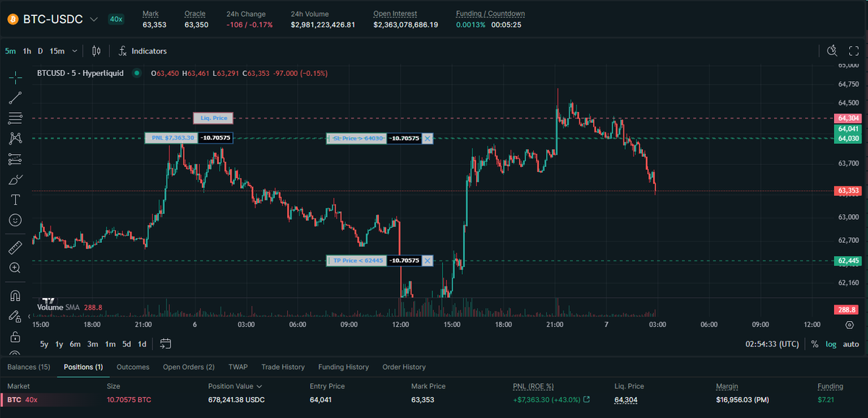Toggle stay in drawing mode
Image resolution: width=868 pixels, height=418 pixels.
(x=15, y=316)
